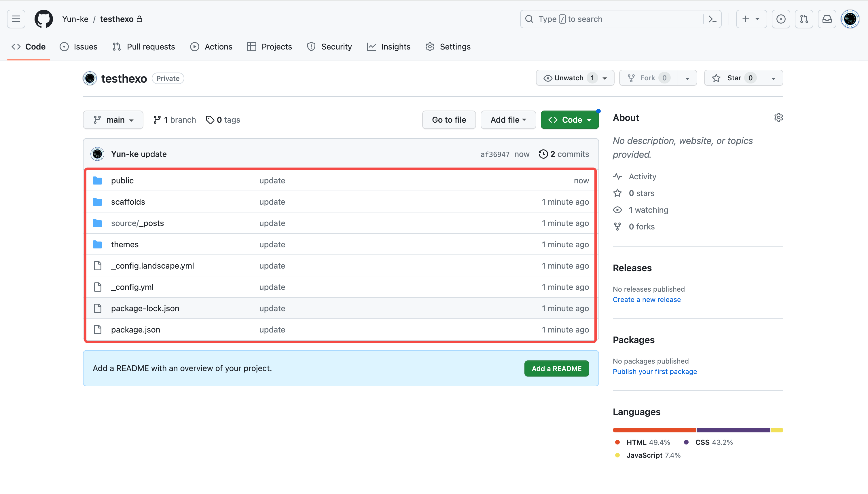The image size is (868, 494).
Task: Open the command palette icon
Action: point(712,19)
